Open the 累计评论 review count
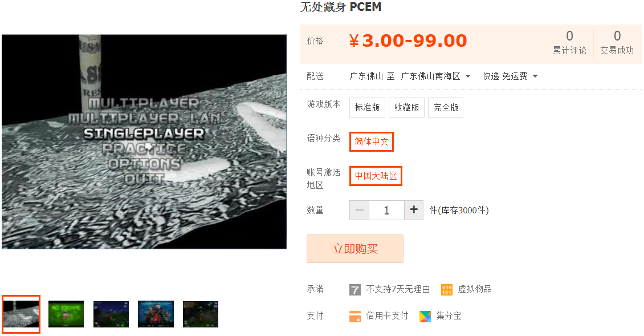The height and width of the screenshot is (336, 644). [569, 42]
